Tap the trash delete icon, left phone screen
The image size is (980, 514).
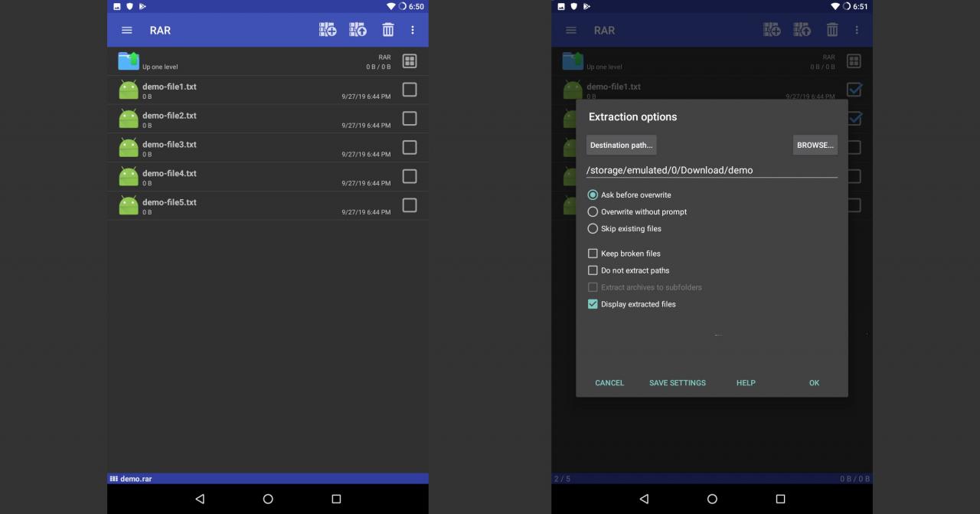(388, 30)
